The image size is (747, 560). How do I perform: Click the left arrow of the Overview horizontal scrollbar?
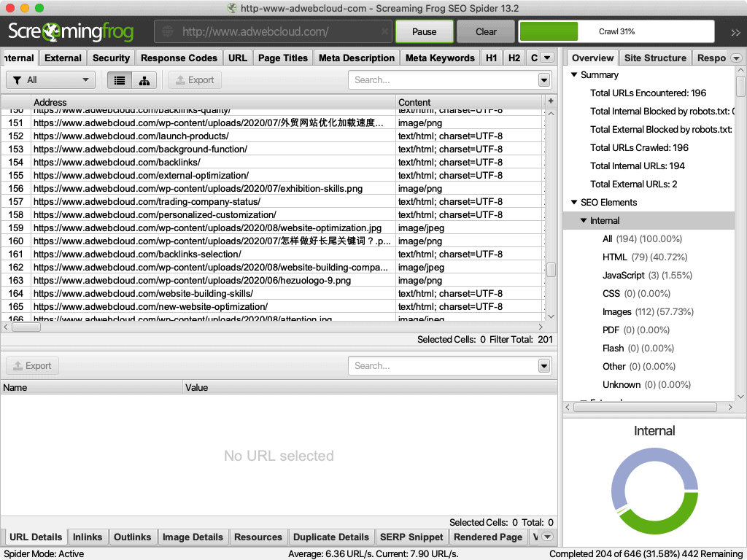568,407
